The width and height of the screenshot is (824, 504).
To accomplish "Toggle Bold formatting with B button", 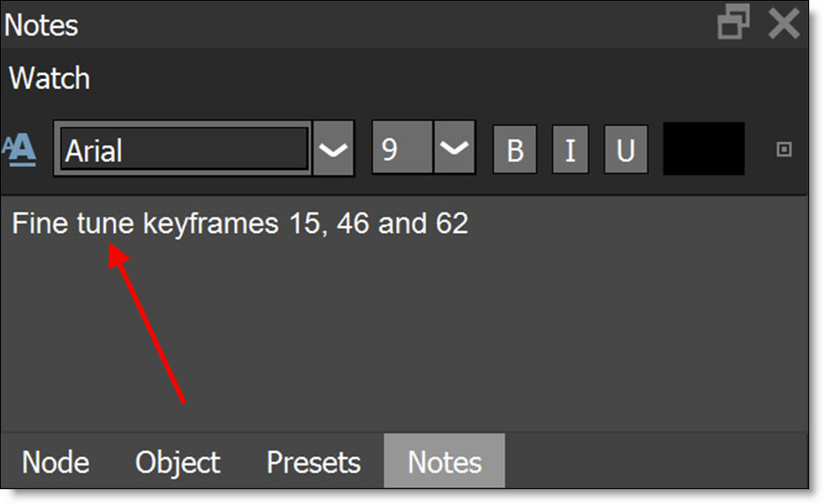I will 515,150.
